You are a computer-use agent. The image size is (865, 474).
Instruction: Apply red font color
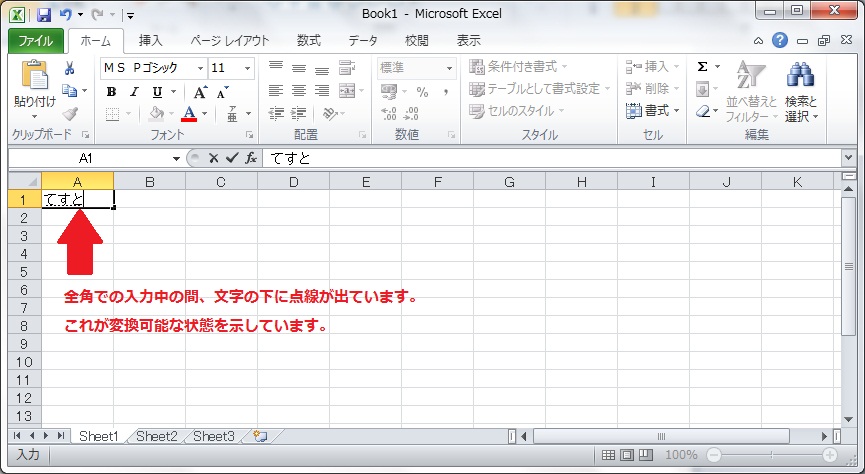[x=189, y=114]
